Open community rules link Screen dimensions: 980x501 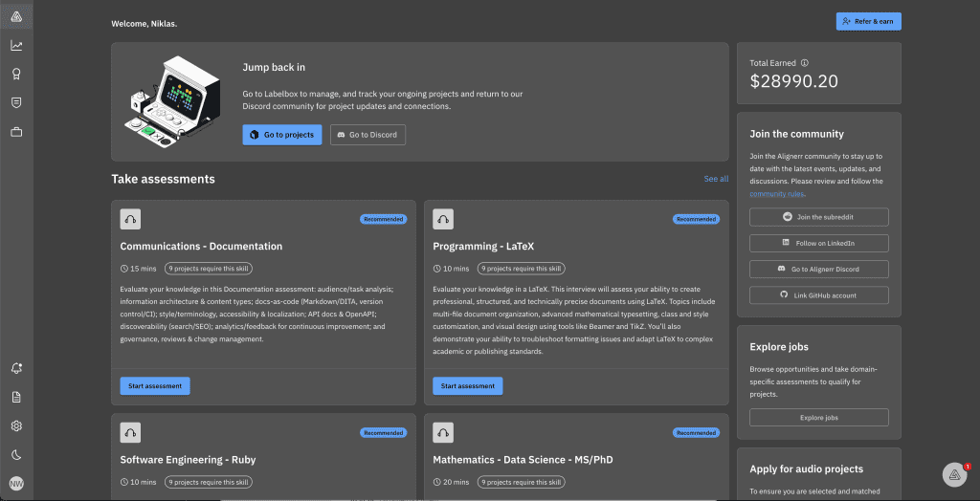(777, 194)
